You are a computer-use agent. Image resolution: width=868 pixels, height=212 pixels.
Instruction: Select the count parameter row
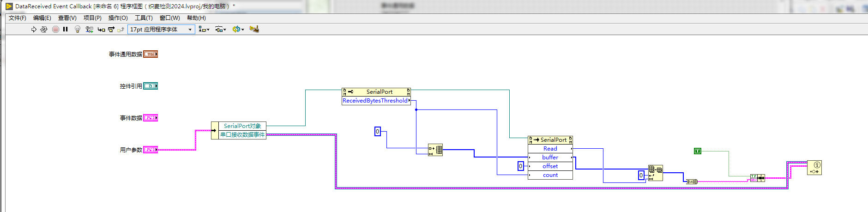(x=550, y=175)
